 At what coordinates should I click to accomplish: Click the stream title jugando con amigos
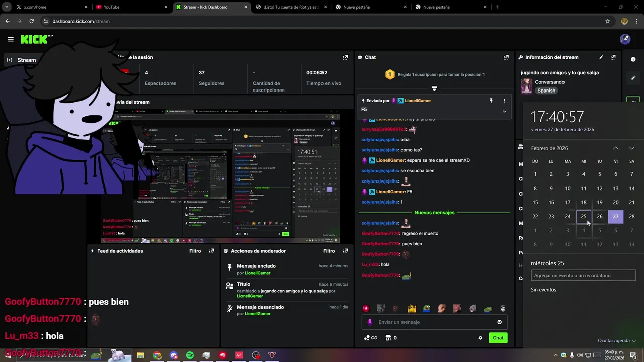[559, 72]
